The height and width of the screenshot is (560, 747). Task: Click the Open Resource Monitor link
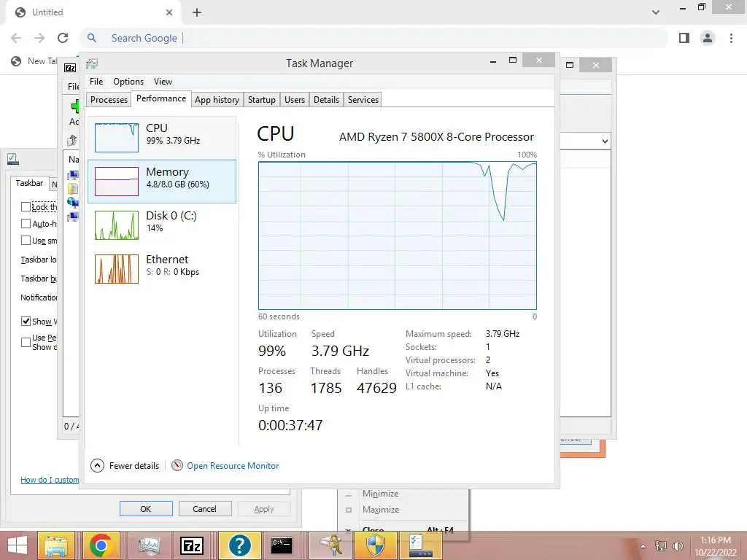[233, 466]
